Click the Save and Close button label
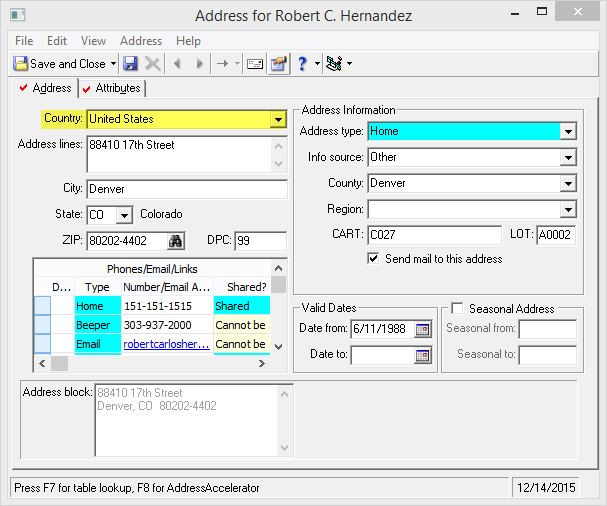Image resolution: width=607 pixels, height=506 pixels. (68, 63)
